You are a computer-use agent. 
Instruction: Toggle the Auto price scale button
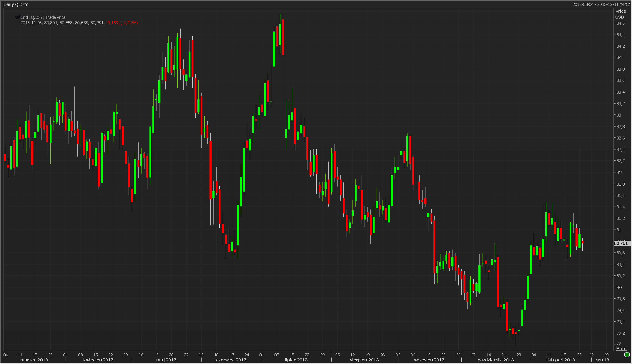tap(621, 349)
